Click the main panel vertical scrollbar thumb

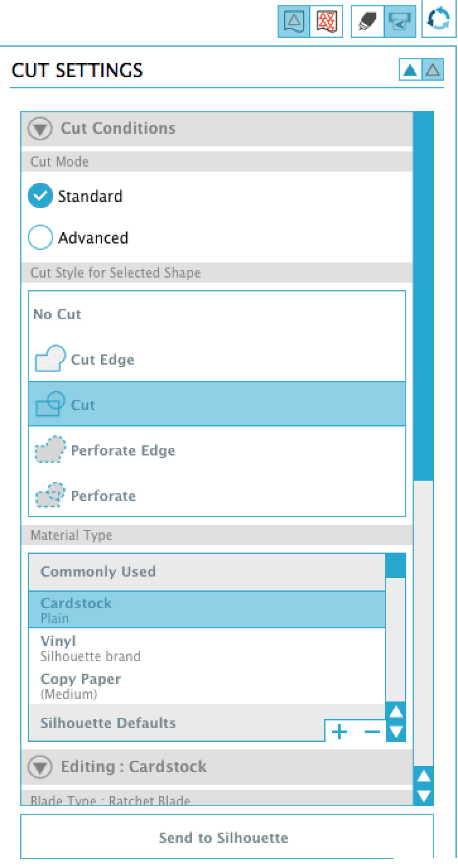[423, 296]
